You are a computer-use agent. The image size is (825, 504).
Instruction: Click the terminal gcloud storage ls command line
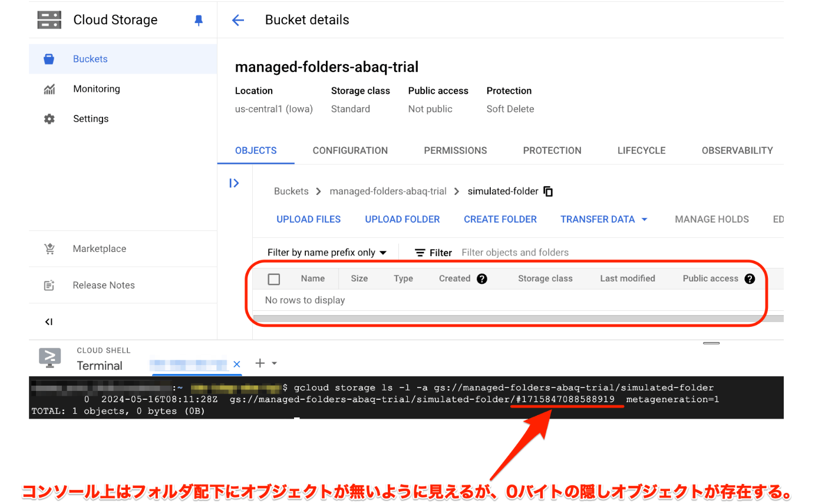coord(504,388)
